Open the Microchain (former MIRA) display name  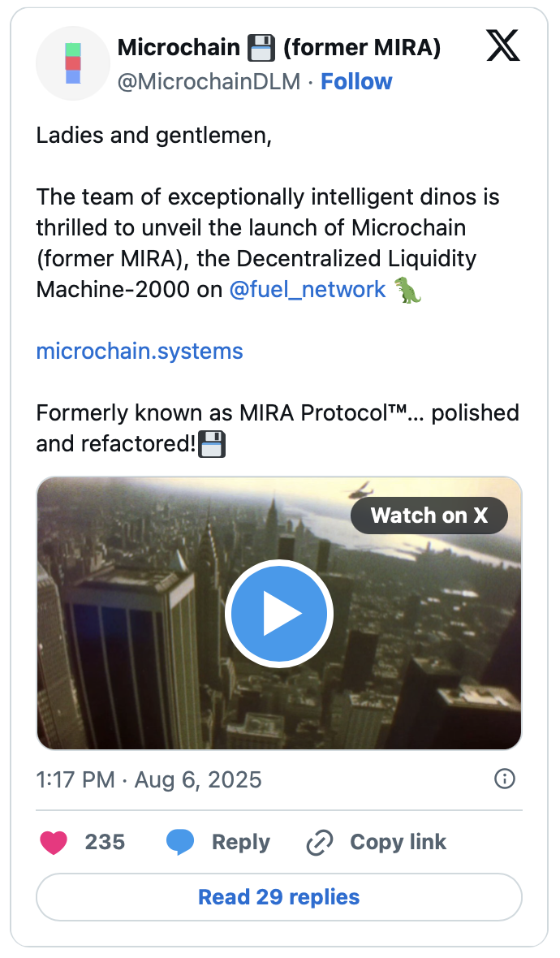pyautogui.click(x=279, y=48)
